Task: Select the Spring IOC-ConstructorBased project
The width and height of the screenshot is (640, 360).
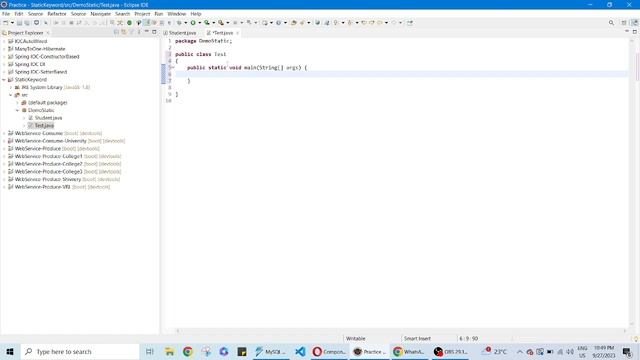Action: [x=47, y=57]
